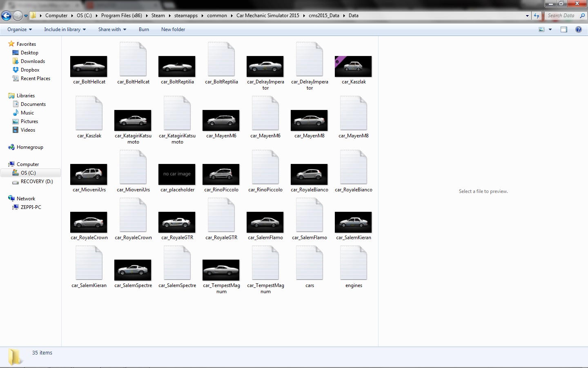Expand the arrow after Steam in breadcrumb
Screen dimensions: 588x368
[169, 16]
